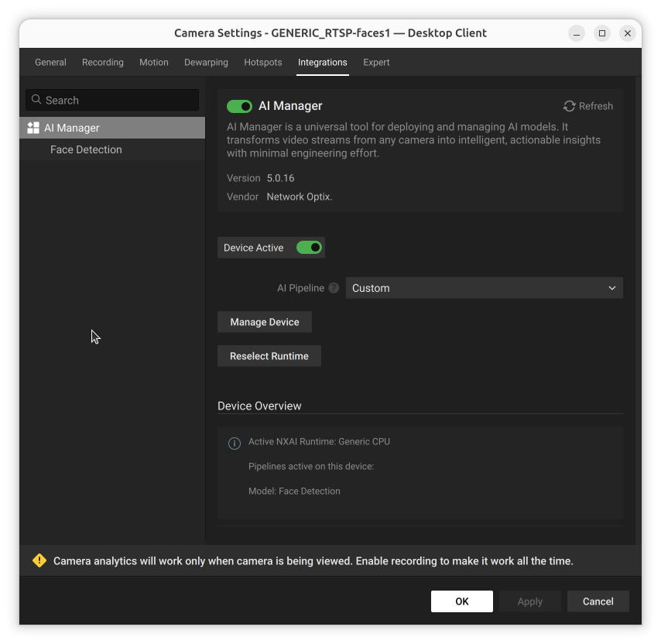The height and width of the screenshot is (644, 661).
Task: Click the Manage Device button
Action: 265,322
